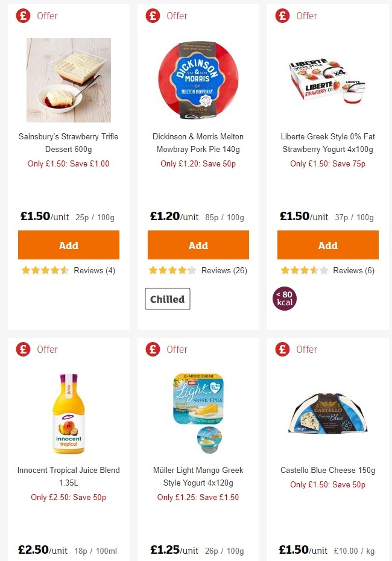Select the under 80 kcal badge
This screenshot has width=392, height=561.
(284, 298)
